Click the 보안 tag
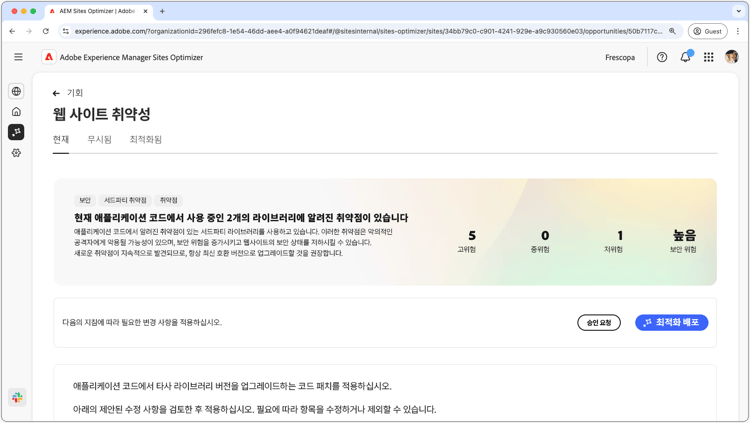The height and width of the screenshot is (423, 750). (85, 200)
